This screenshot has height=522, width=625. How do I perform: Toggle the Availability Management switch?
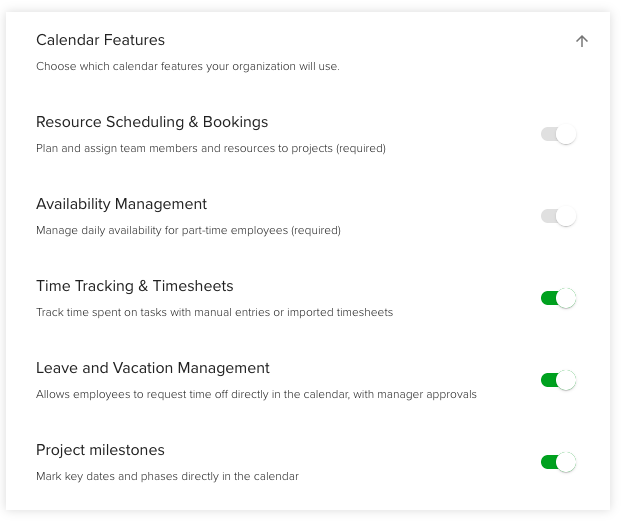pyautogui.click(x=558, y=216)
